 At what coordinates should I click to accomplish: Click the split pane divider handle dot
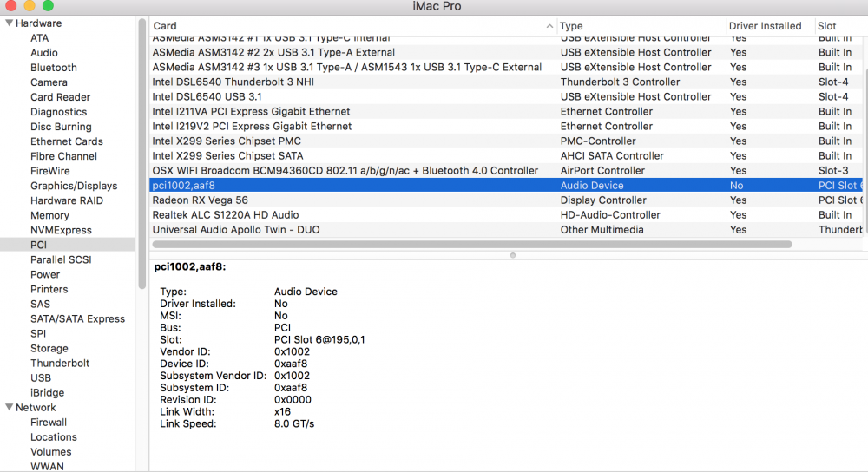pyautogui.click(x=513, y=256)
